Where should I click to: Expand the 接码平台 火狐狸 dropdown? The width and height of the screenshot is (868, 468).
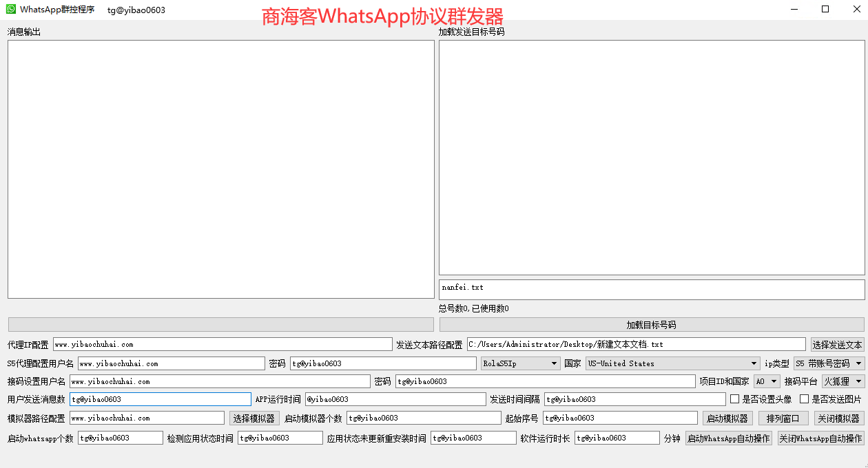tap(843, 381)
